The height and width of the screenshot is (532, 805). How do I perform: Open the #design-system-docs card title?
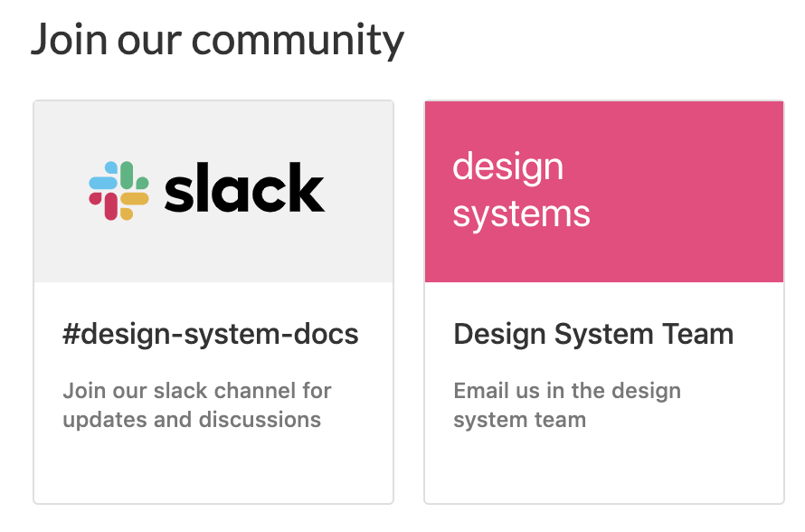click(211, 334)
